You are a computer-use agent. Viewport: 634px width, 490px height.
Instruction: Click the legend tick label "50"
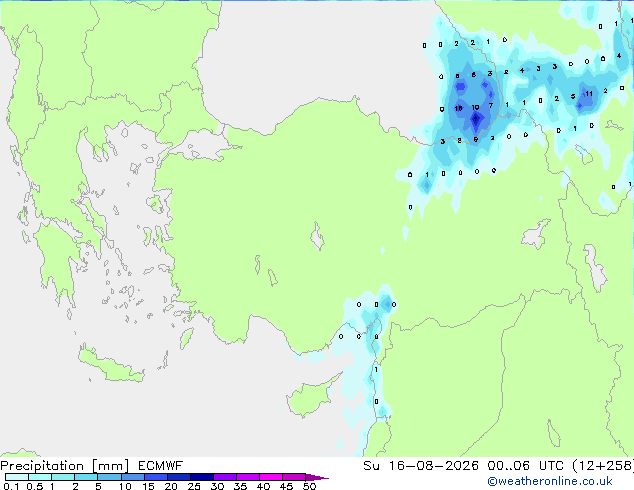click(309, 486)
